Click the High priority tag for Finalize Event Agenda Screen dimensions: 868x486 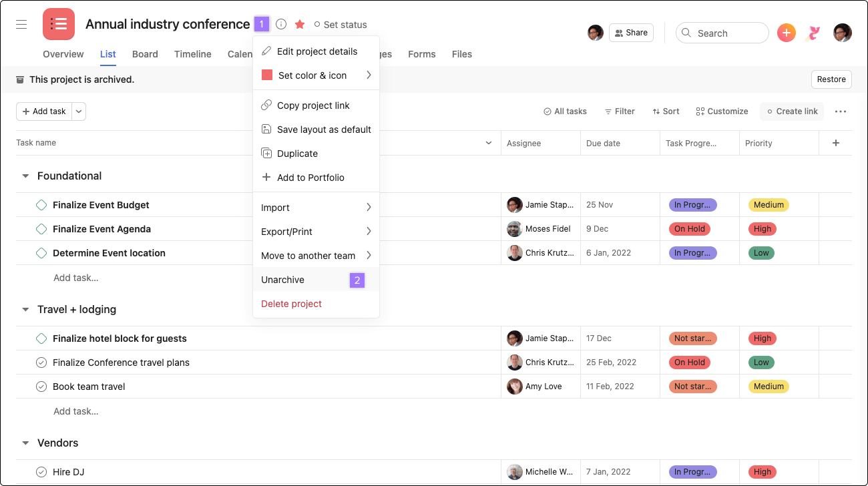[762, 229]
